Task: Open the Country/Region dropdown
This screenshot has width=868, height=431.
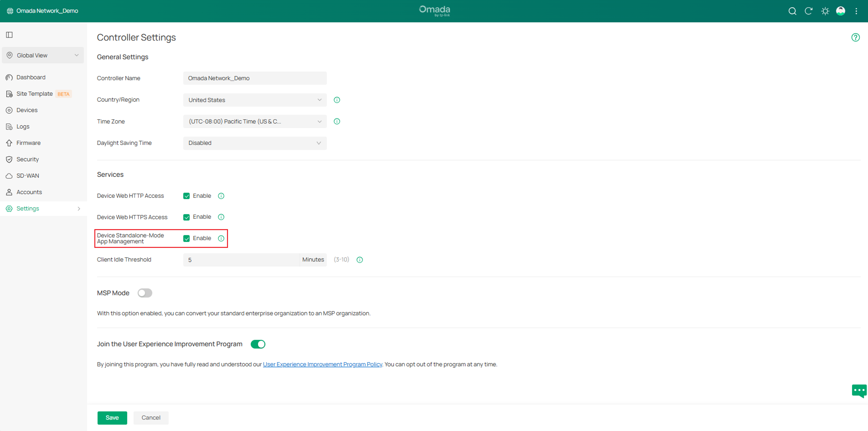Action: pyautogui.click(x=255, y=100)
